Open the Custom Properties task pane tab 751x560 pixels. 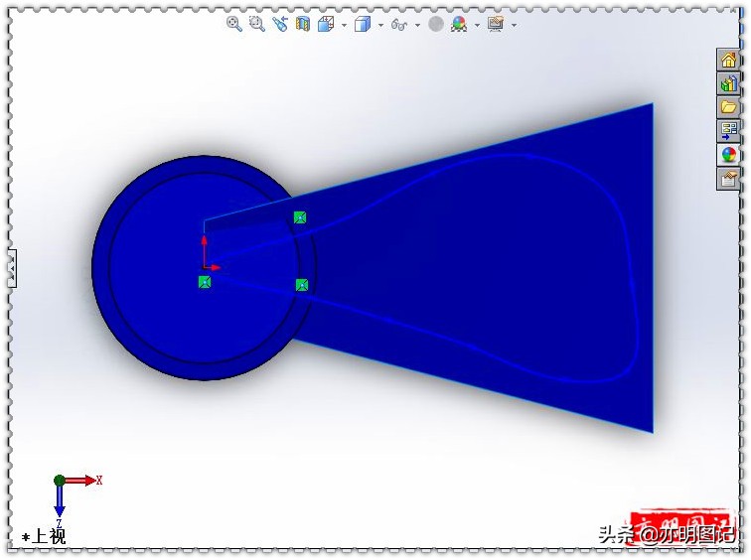point(728,179)
